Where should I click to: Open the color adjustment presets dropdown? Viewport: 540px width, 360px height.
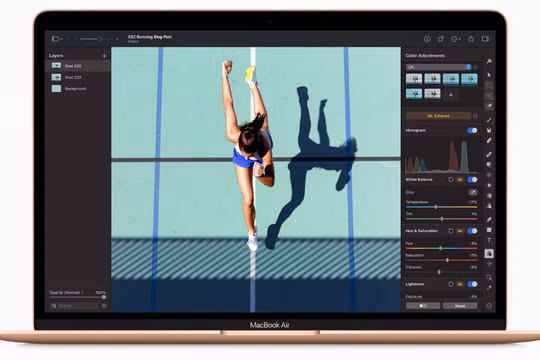coord(438,67)
